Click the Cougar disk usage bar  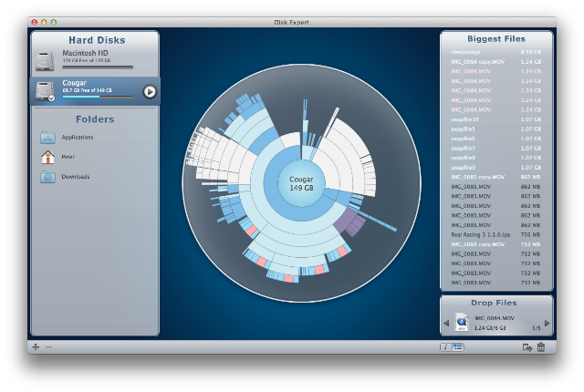pos(98,97)
